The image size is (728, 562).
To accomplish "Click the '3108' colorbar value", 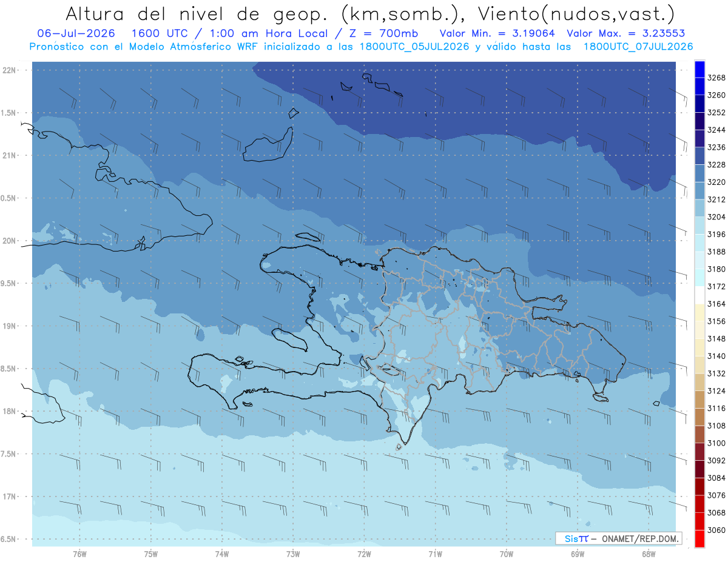I will [x=716, y=426].
